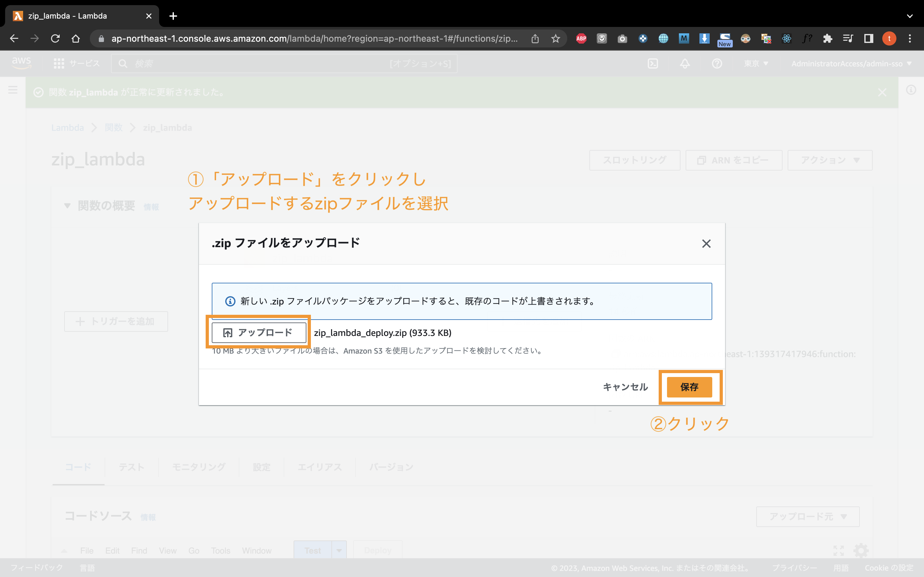Viewport: 924px width, 577px height.
Task: Open the アクション dropdown
Action: 829,160
